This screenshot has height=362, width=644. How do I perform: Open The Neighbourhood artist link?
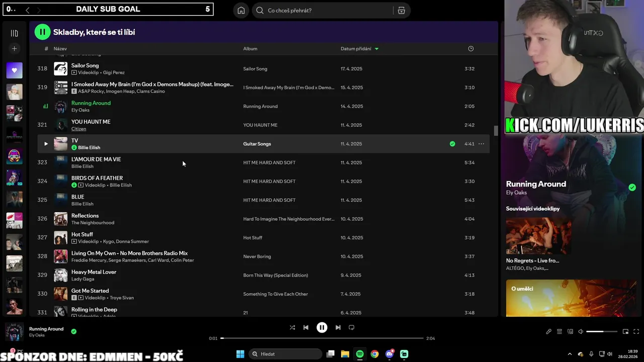coord(93,223)
